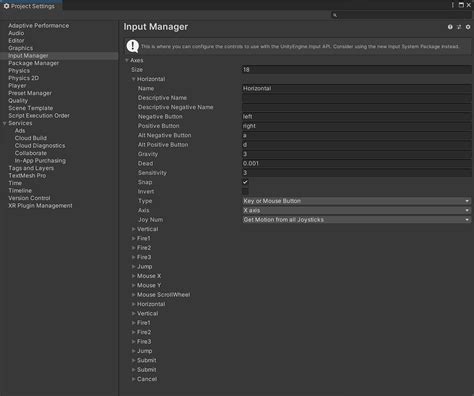Open Quality settings
The width and height of the screenshot is (474, 396).
(x=18, y=101)
